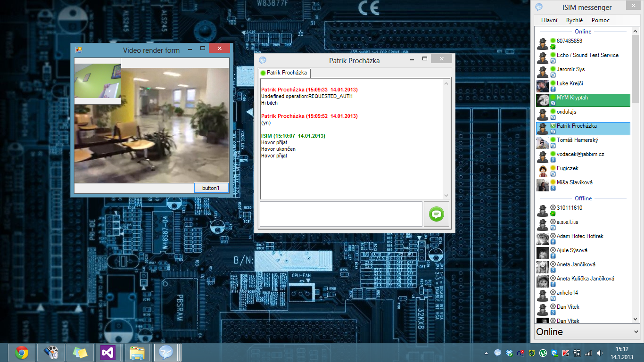Click Luke Krejči's avatar photo
Image resolution: width=644 pixels, height=362 pixels.
[543, 86]
